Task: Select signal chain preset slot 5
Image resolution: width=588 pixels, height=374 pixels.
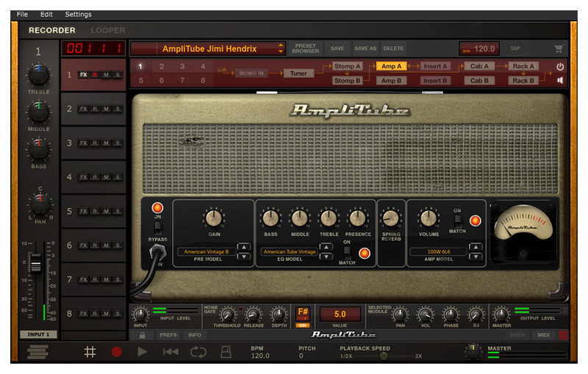Action: pos(140,80)
